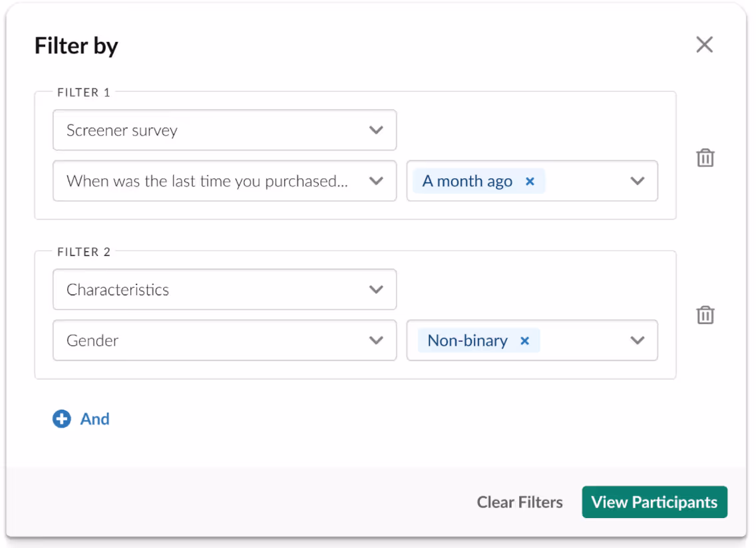756x548 pixels.
Task: Open the Screener survey dropdown
Action: 224,130
